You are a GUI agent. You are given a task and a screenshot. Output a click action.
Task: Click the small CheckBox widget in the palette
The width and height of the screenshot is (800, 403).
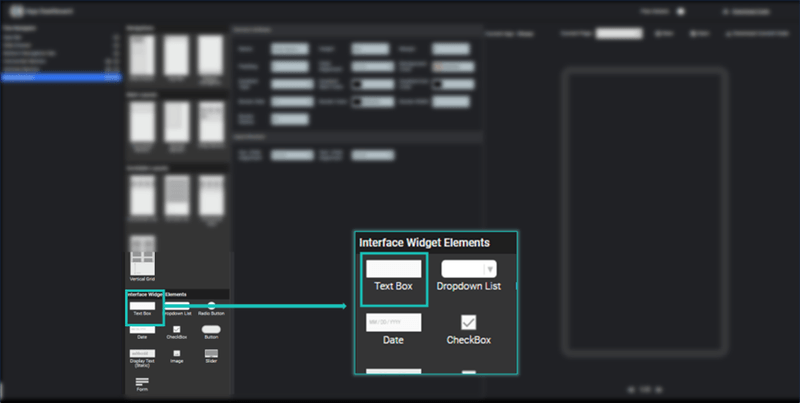[x=176, y=329]
